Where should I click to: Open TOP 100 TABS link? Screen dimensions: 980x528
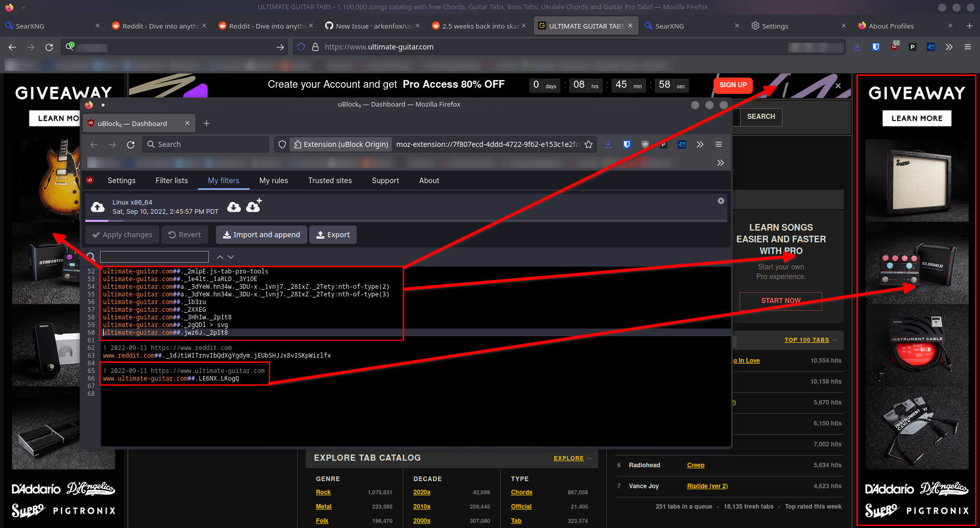pos(806,340)
